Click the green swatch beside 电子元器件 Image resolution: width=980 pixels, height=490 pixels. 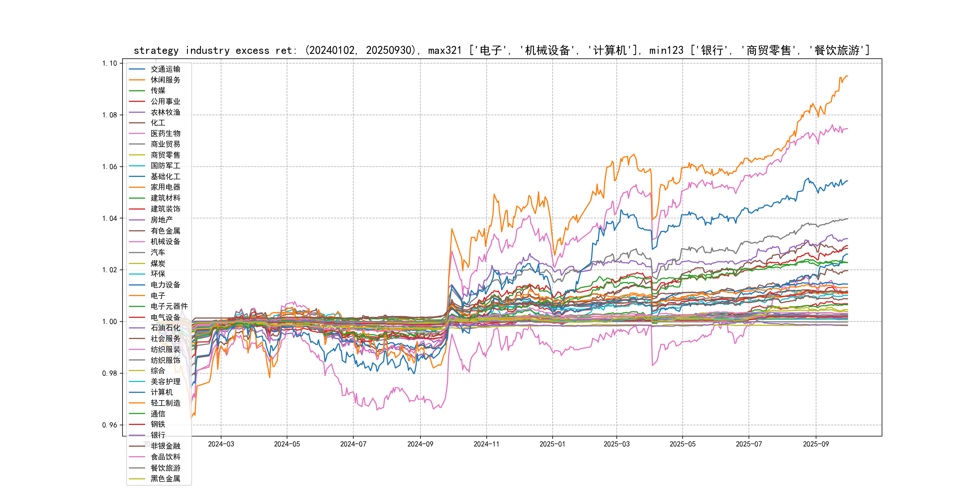pyautogui.click(x=137, y=306)
